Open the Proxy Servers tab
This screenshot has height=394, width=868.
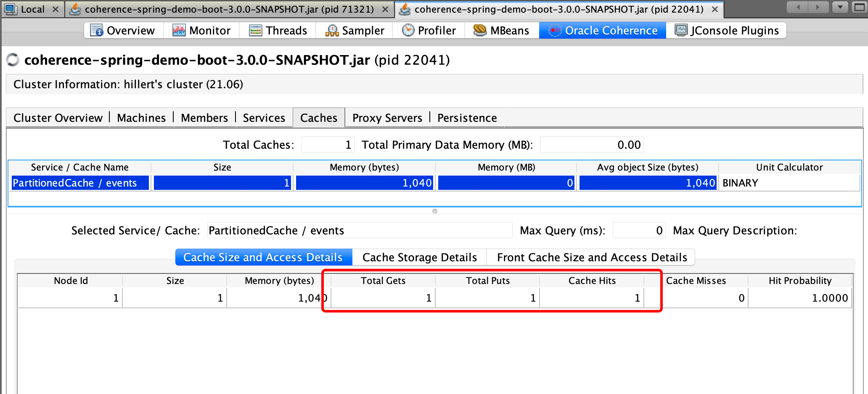387,118
